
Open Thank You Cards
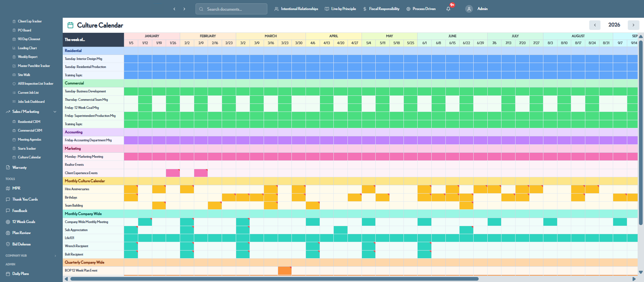pos(25,199)
